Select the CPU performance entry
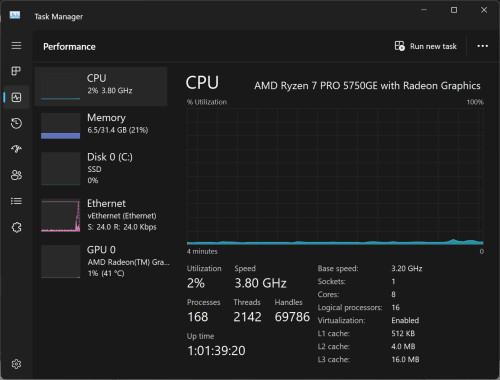 [101, 86]
